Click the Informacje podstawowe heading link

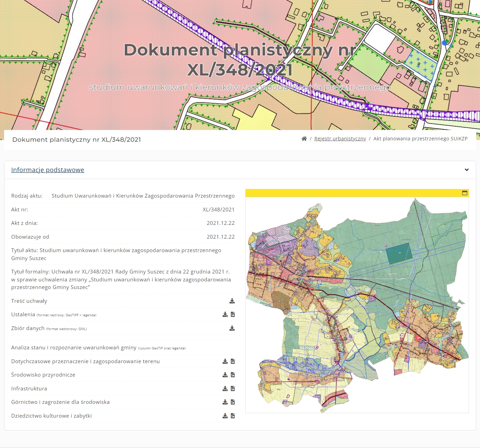(48, 170)
